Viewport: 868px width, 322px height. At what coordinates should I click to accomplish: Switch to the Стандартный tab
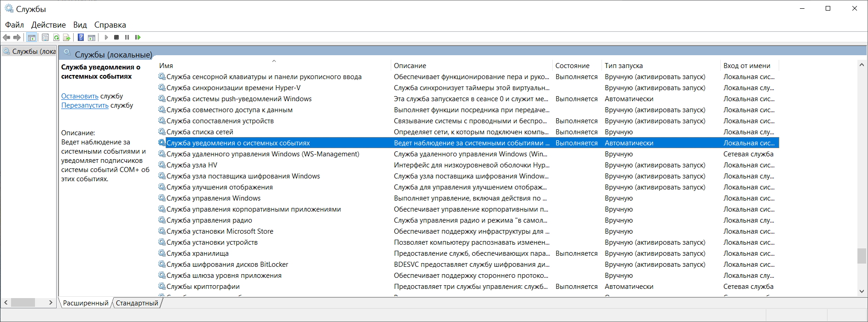(137, 303)
